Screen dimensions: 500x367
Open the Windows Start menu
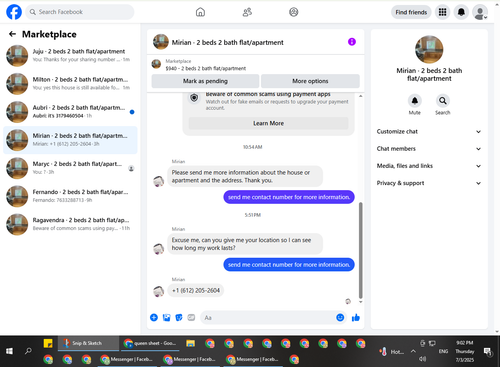click(x=9, y=351)
